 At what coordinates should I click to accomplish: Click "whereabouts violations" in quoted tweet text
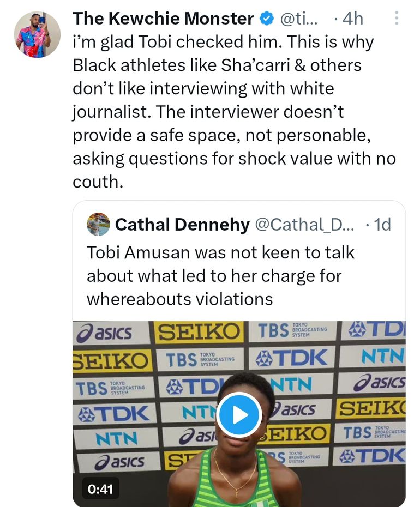[179, 299]
